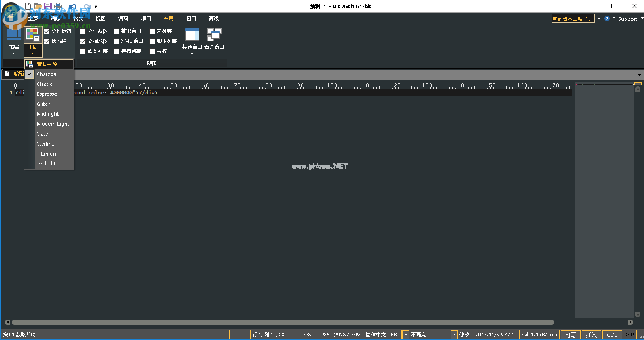The image size is (644, 340).
Task: Open the file tab list dropdown arrow
Action: (x=639, y=75)
